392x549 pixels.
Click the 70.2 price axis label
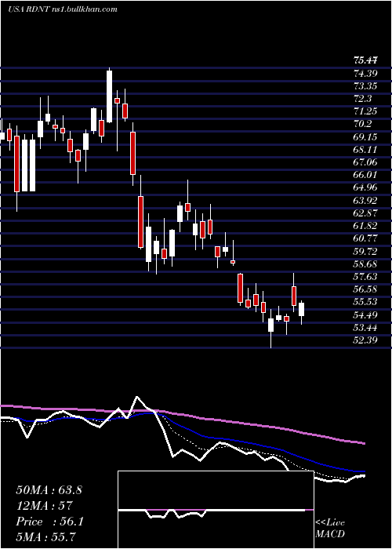click(363, 124)
